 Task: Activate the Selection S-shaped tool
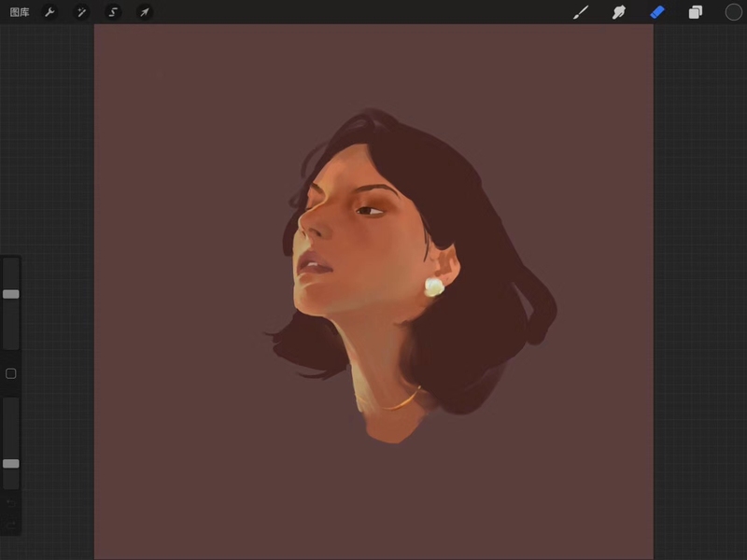pyautogui.click(x=113, y=12)
